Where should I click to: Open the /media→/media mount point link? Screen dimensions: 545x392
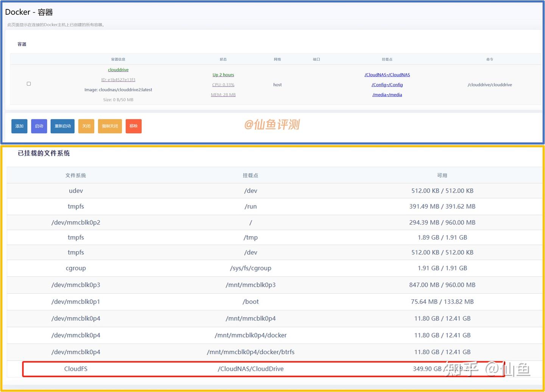pyautogui.click(x=387, y=94)
